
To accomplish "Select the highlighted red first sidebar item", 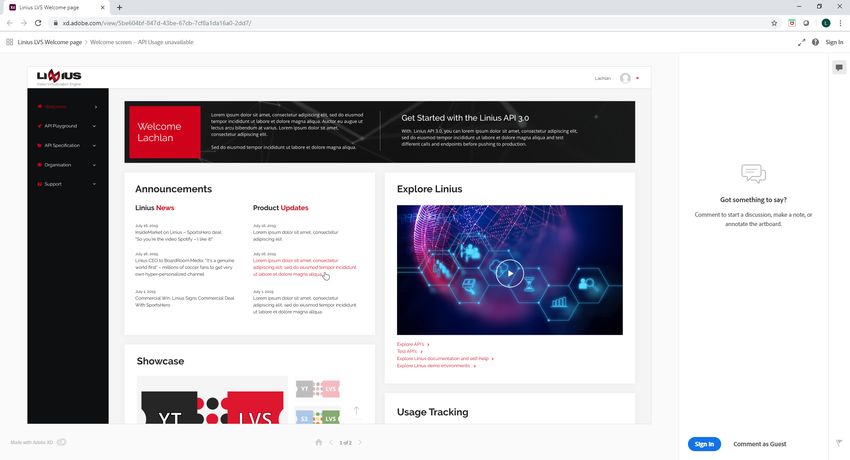I will (55, 107).
